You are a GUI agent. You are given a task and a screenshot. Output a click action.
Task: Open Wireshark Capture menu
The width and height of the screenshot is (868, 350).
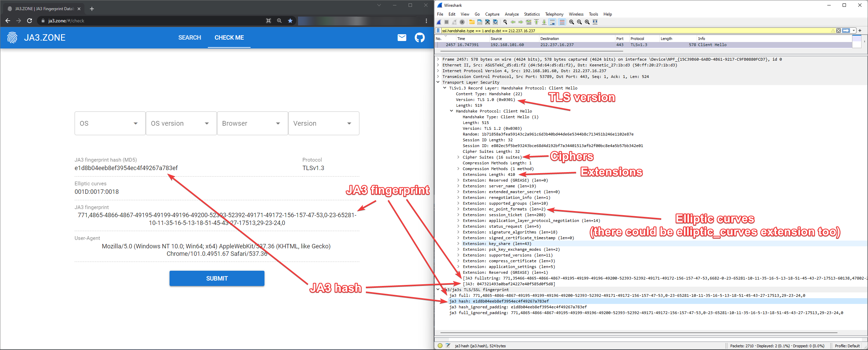(x=492, y=14)
